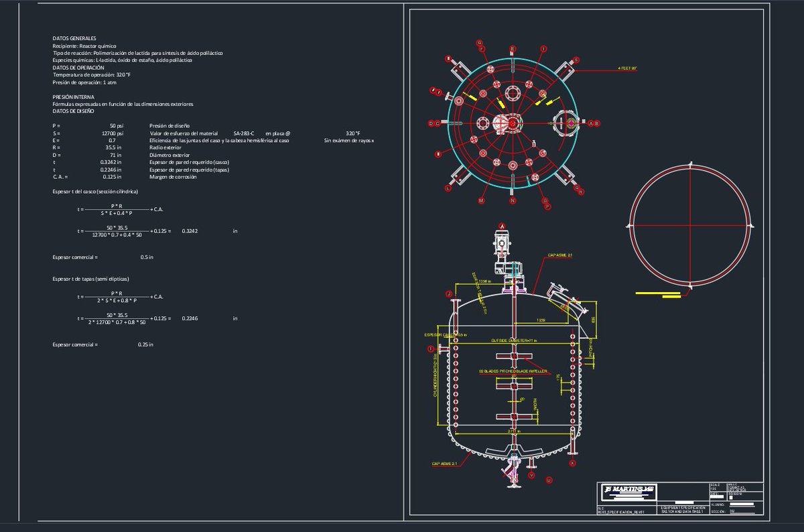Select 'ALUMNO:' field in title block
804x532 pixels.
coord(718,504)
